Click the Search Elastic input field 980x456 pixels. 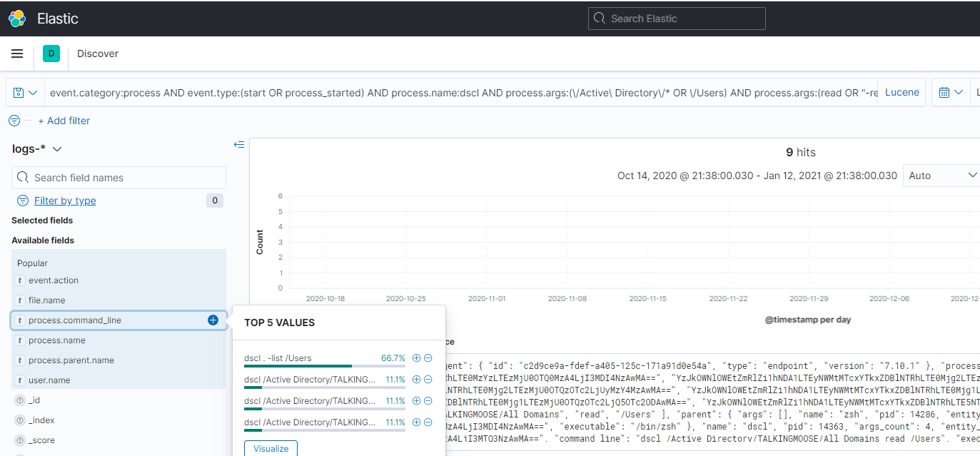(677, 18)
